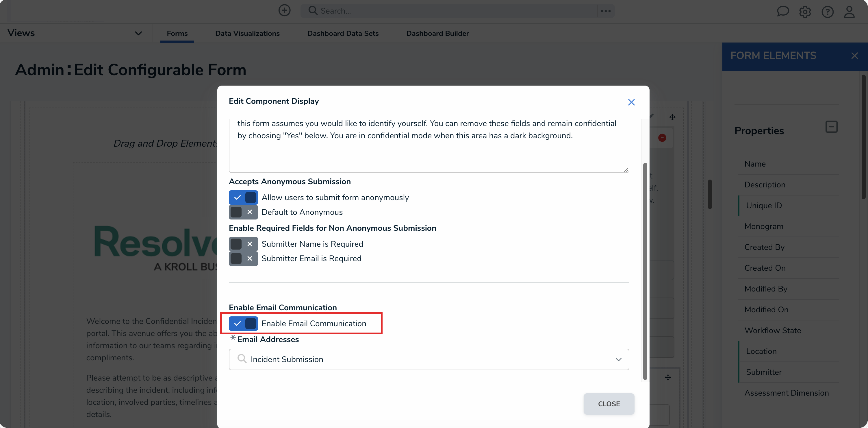Collapse the Properties panel using its icon
This screenshot has width=868, height=428.
coord(832,127)
